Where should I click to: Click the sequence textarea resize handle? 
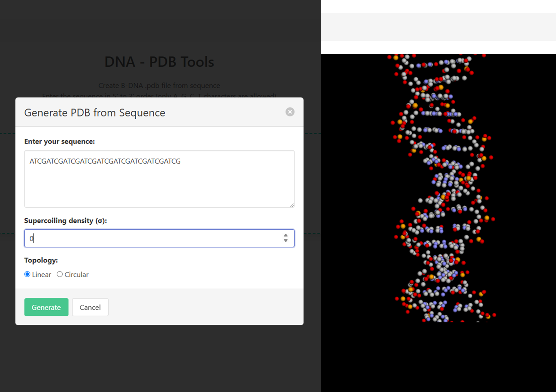(x=292, y=205)
